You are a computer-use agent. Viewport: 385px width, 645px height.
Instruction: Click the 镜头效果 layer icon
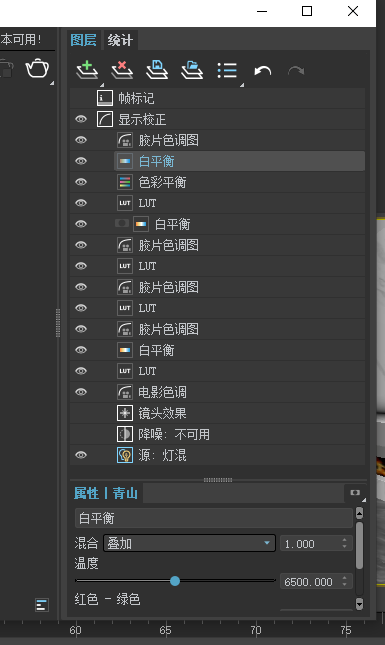tap(125, 413)
